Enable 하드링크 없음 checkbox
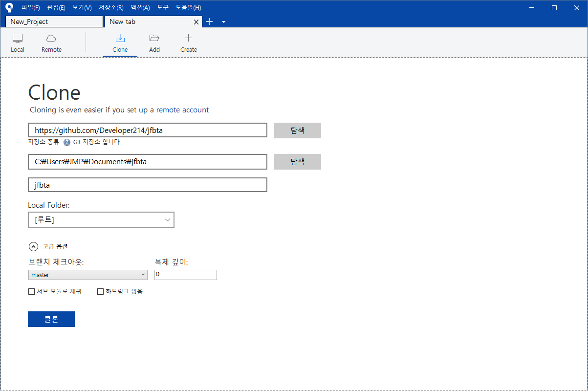 [100, 291]
